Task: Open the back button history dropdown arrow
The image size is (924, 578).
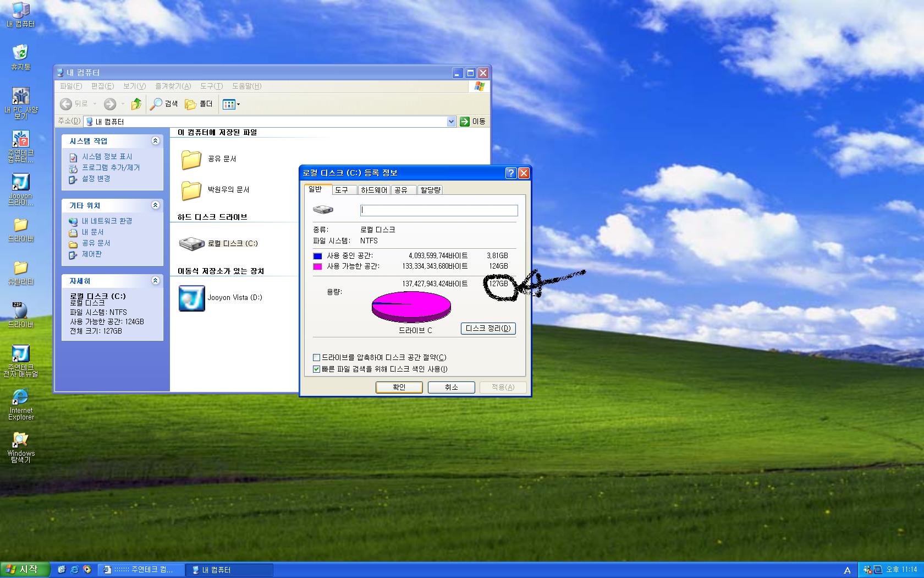Action: (95, 103)
